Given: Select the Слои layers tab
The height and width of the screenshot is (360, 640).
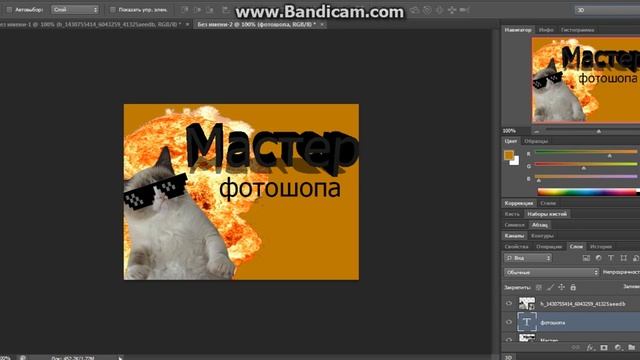Looking at the screenshot, I should 576,247.
